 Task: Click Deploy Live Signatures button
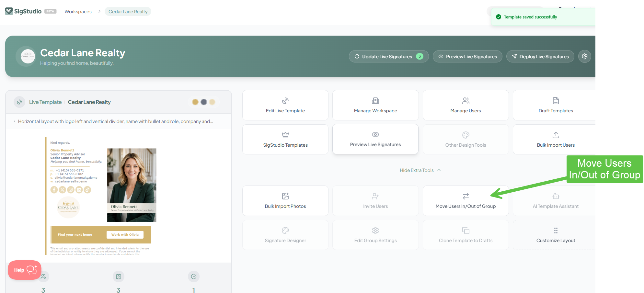coord(540,56)
